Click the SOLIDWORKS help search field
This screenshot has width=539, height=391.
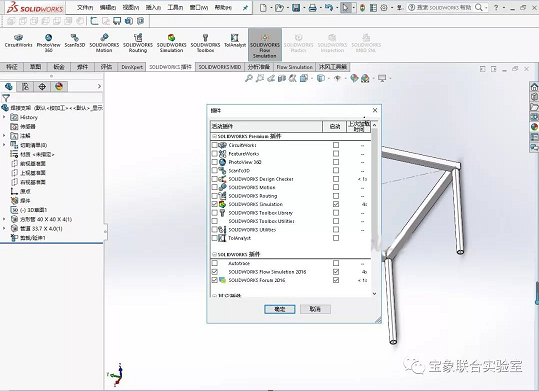(443, 7)
